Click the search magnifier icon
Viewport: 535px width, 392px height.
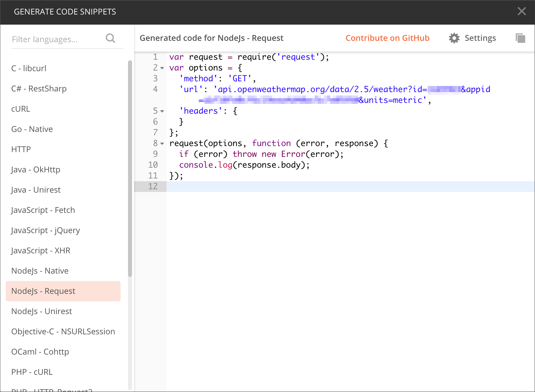coord(110,38)
